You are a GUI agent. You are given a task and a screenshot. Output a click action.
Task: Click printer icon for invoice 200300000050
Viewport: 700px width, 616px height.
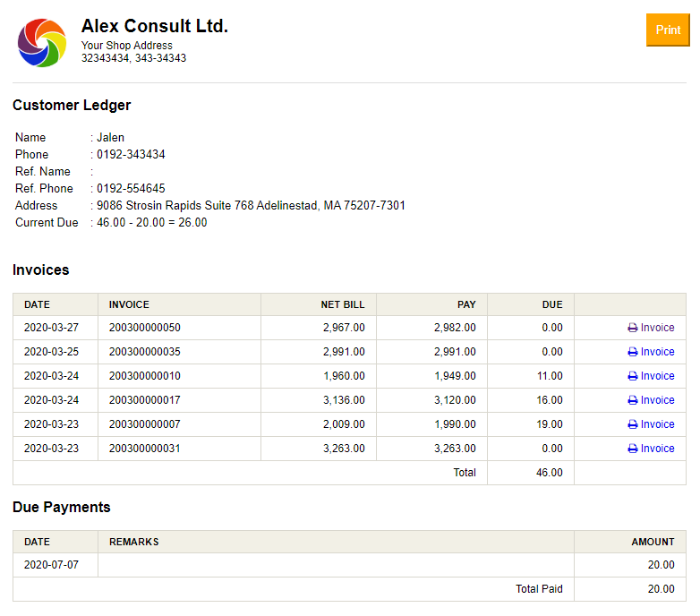click(633, 328)
